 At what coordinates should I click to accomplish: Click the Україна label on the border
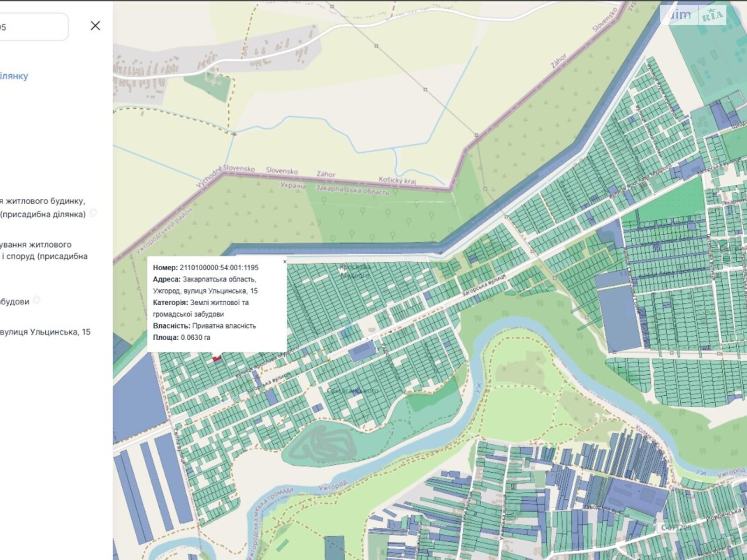293,186
